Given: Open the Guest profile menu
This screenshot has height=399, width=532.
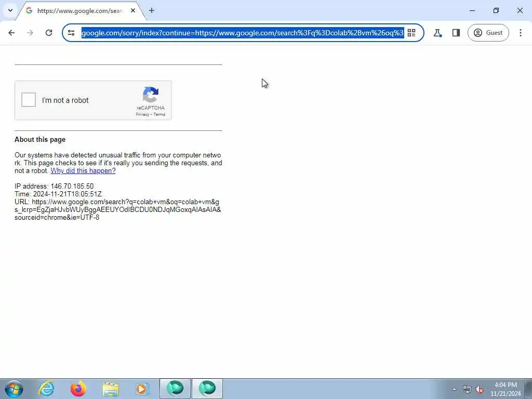Looking at the screenshot, I should pyautogui.click(x=488, y=33).
